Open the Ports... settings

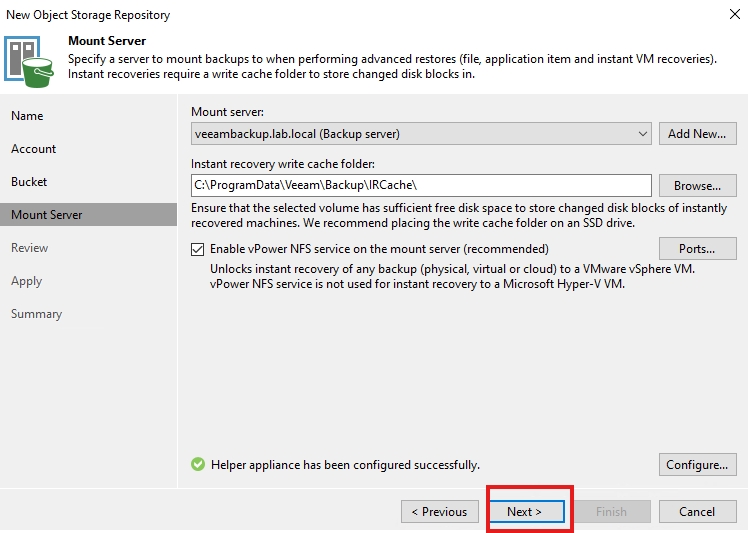coord(697,249)
